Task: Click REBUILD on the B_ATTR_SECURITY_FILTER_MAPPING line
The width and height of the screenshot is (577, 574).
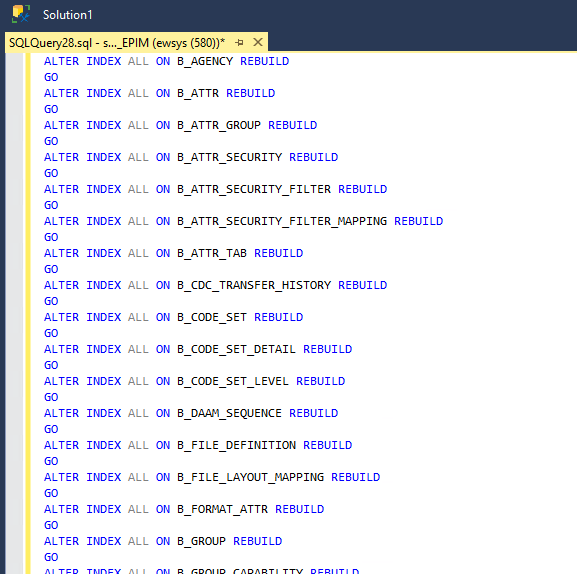Action: tap(419, 221)
